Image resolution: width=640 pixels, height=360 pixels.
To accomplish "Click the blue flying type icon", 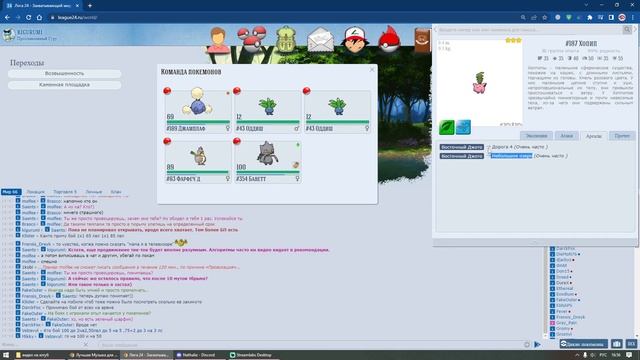I will pos(463,127).
